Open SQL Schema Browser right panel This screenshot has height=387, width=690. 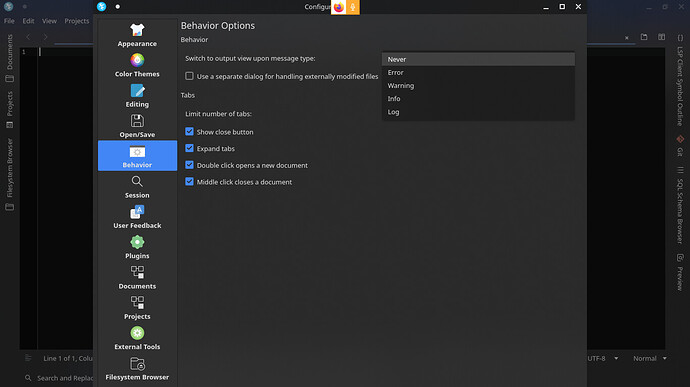[x=680, y=205]
